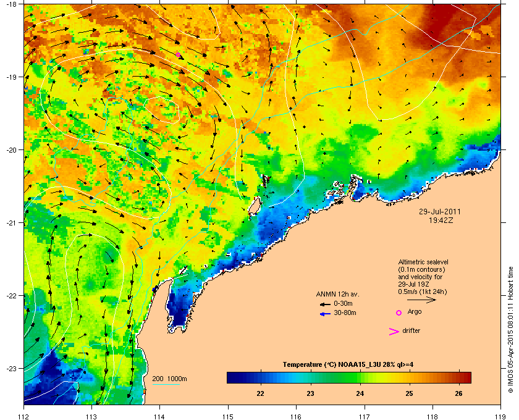Viewport: 519px width, 420px height.
Task: Click the temperature color bar near 26
Action: 458,377
